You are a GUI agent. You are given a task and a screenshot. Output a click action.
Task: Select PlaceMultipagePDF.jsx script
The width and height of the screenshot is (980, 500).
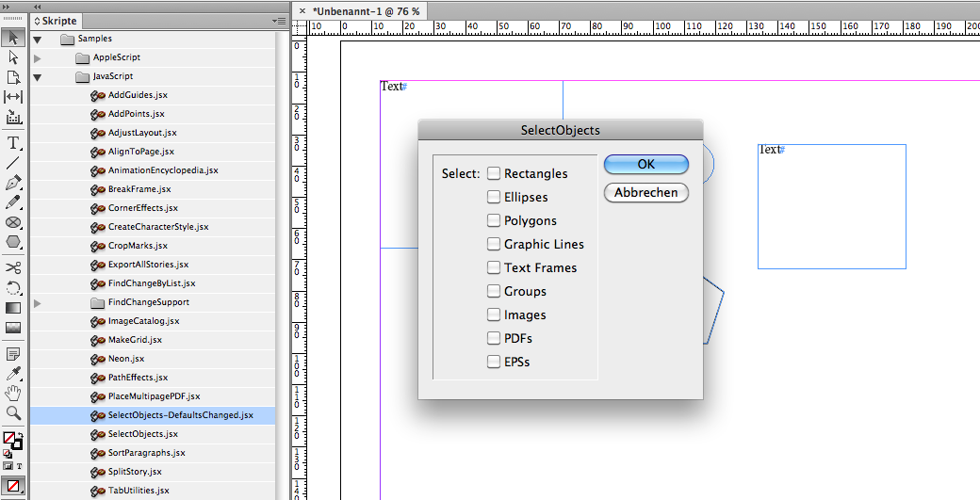[153, 396]
